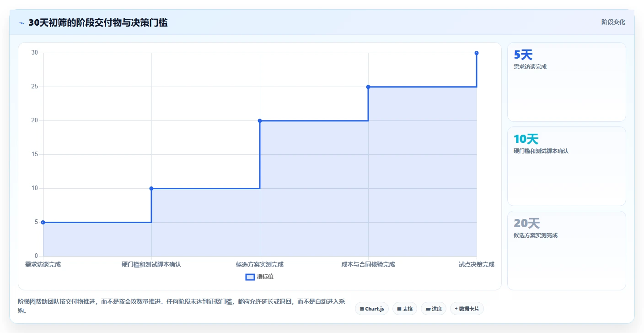Click the icon inside the Chart.js tag
The height and width of the screenshot is (333, 644).
362,309
